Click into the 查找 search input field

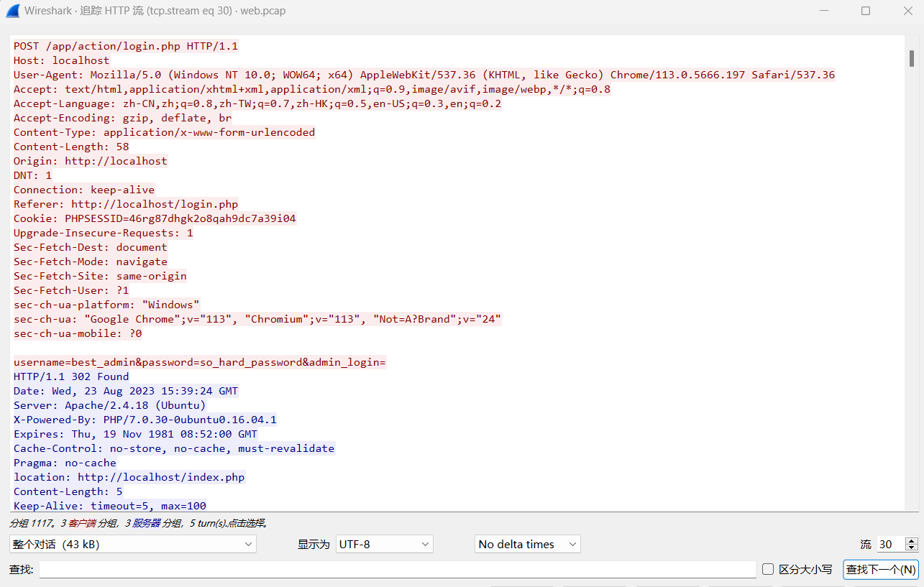tap(398, 569)
